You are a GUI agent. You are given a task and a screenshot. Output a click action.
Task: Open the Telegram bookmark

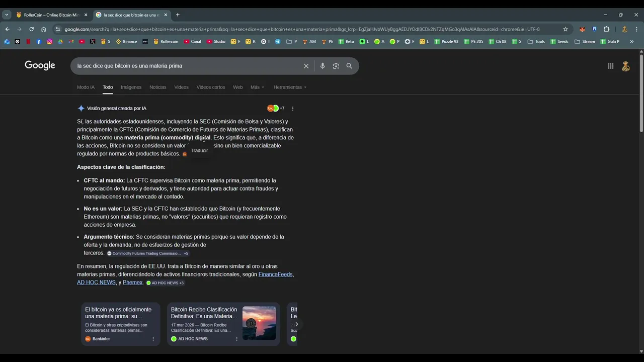(x=278, y=42)
